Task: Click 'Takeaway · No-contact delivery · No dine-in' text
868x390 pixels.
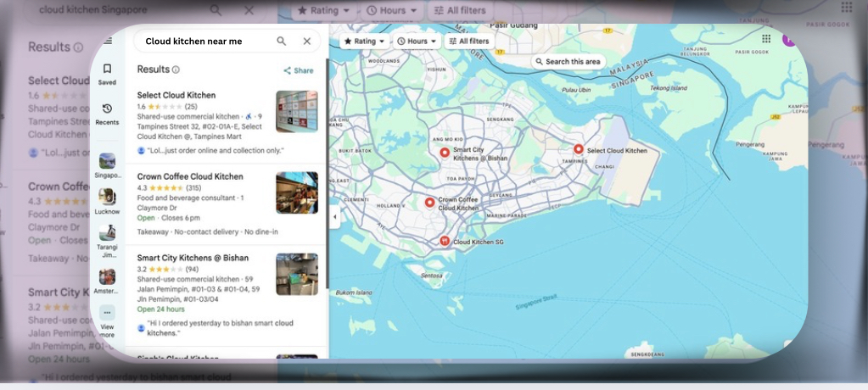Action: (x=208, y=231)
